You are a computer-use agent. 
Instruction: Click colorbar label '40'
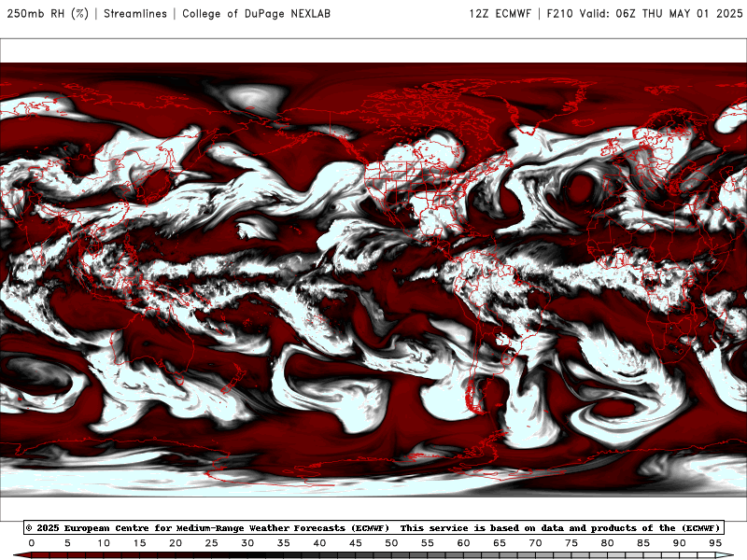pos(319,543)
